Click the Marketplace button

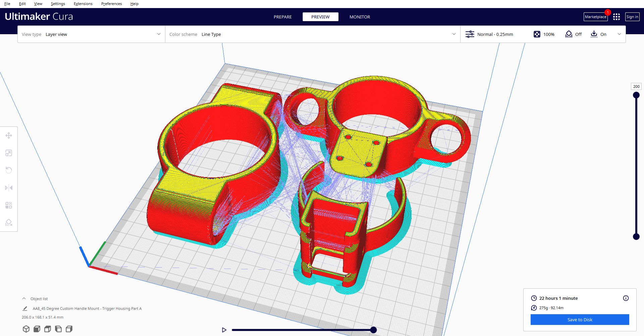[x=595, y=17]
